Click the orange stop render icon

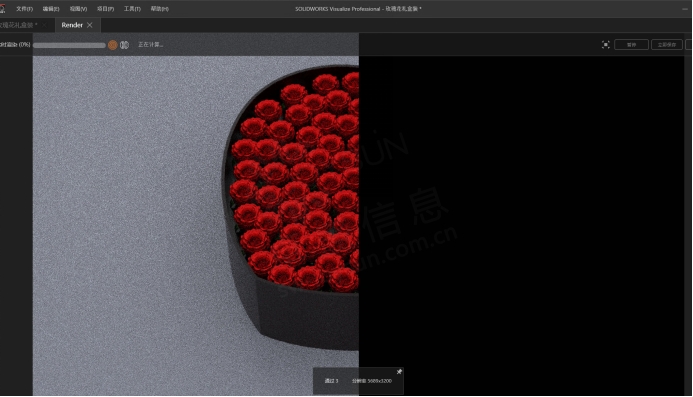pos(113,45)
